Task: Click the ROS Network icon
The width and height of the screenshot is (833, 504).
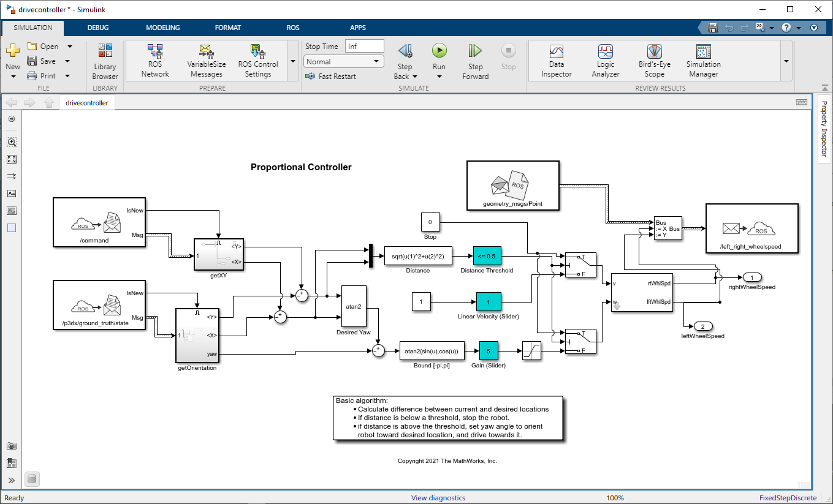Action: [155, 61]
